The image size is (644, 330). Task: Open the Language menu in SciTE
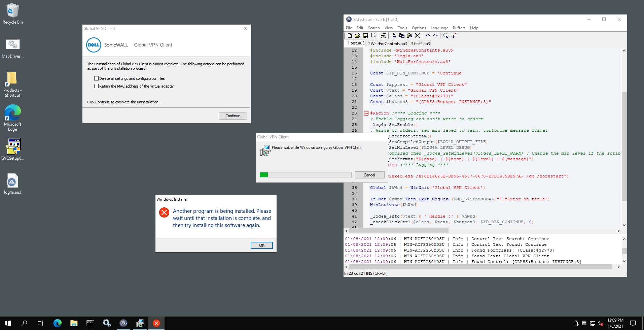coord(439,28)
